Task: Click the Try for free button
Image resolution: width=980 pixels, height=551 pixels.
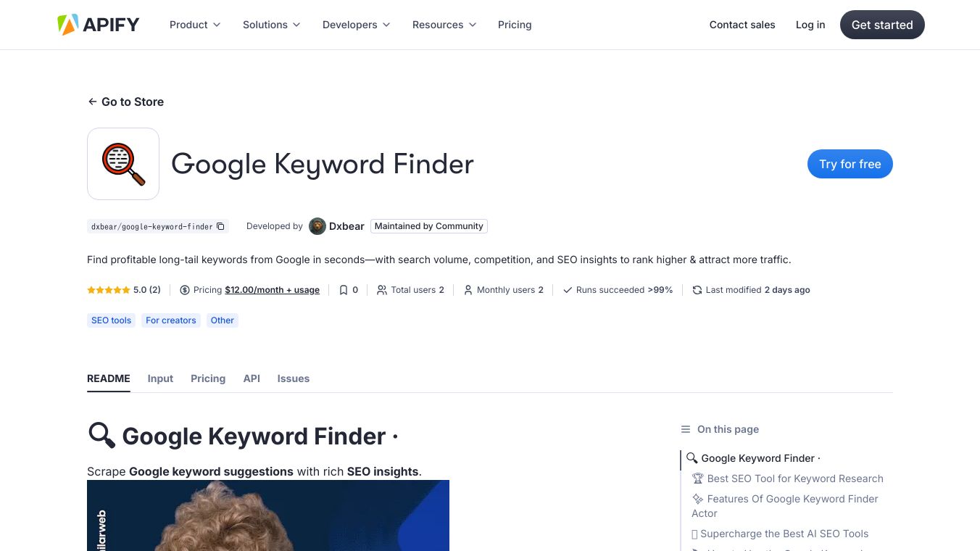Action: 850,164
